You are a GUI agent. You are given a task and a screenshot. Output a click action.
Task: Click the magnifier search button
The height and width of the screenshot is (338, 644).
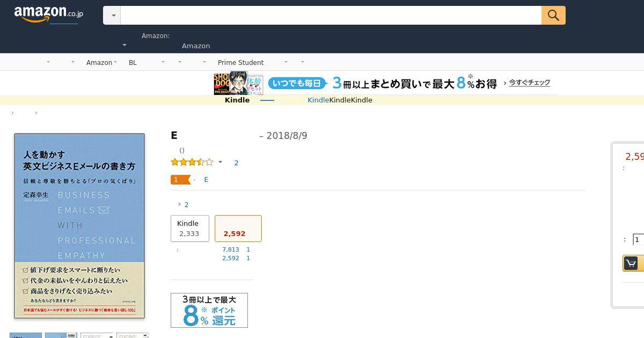click(x=553, y=16)
